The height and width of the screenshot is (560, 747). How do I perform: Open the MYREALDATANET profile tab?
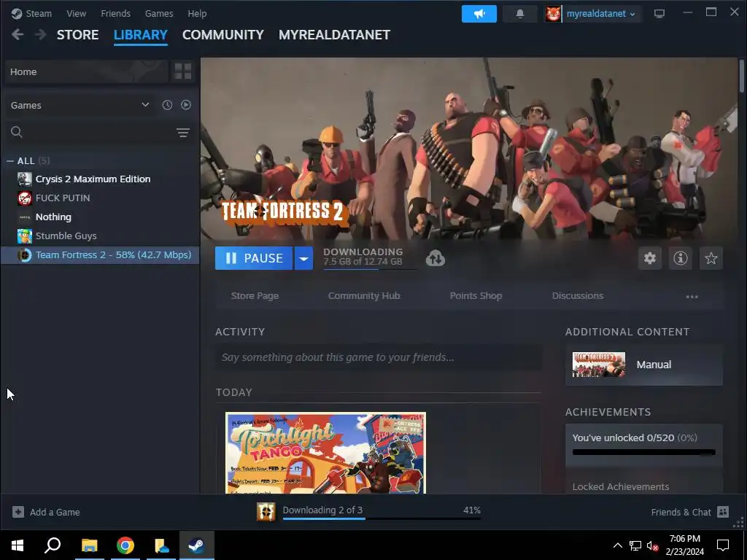[x=334, y=35]
